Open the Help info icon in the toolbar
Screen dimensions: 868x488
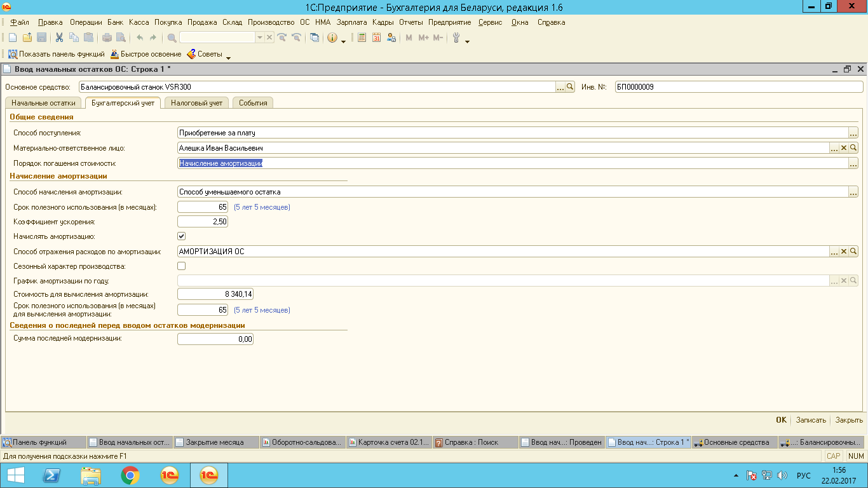coord(332,37)
